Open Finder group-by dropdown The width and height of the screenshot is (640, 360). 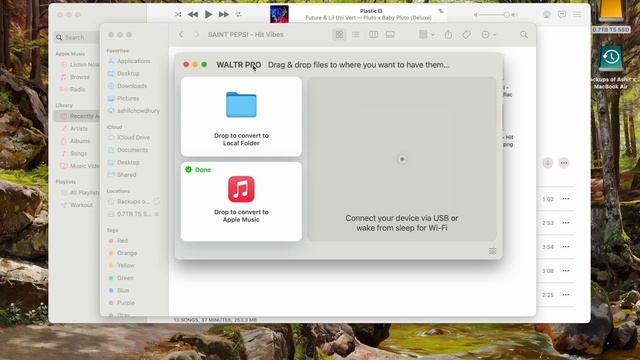pyautogui.click(x=427, y=35)
